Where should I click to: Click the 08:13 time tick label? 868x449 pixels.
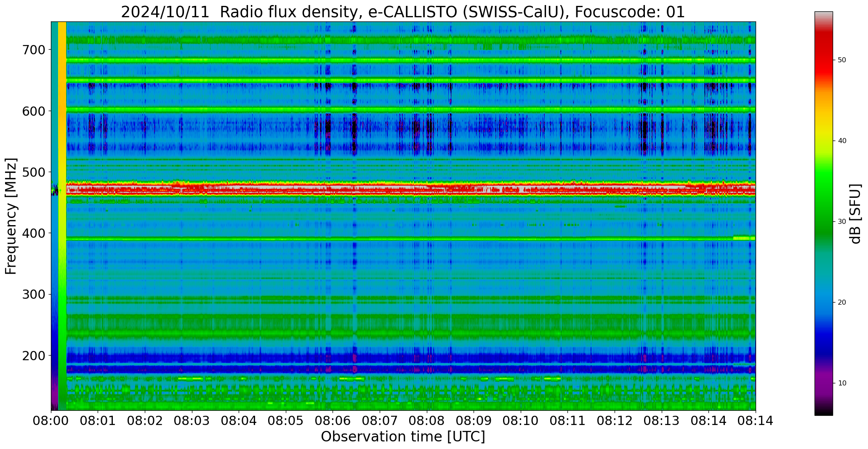(662, 421)
